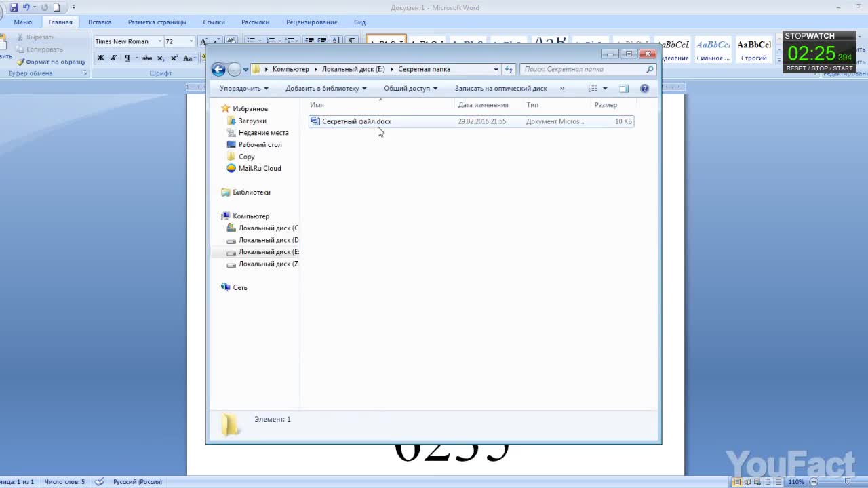Open the Добавить в библиотеку menu
Screen dimensions: 868x488
pyautogui.click(x=325, y=88)
